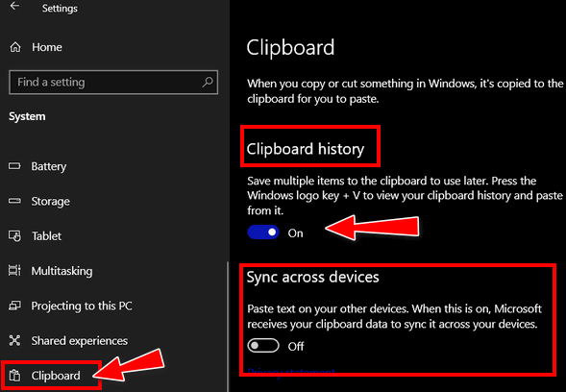Click the Clipboard icon in sidebar
Image resolution: width=566 pixels, height=392 pixels.
click(x=14, y=376)
